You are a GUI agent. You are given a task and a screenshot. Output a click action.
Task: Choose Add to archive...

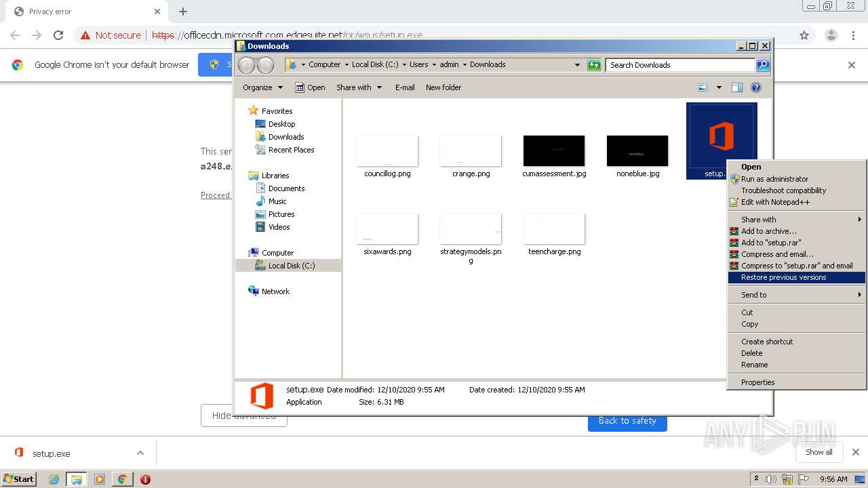tap(796, 231)
